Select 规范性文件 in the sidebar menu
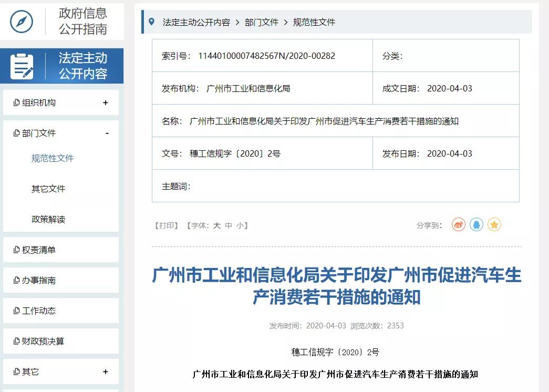Image resolution: width=549 pixels, height=392 pixels. coord(53,158)
